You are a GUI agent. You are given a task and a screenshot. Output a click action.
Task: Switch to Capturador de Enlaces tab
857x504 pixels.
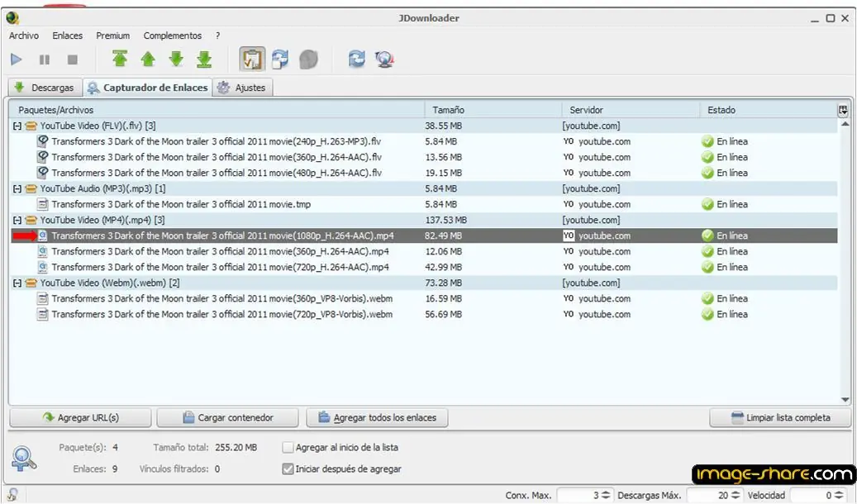[x=148, y=88]
